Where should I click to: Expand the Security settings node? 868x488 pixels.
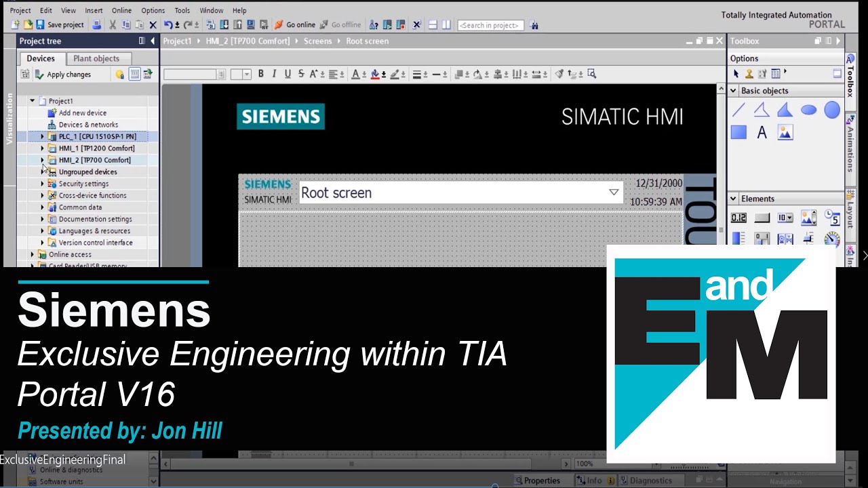[42, 184]
